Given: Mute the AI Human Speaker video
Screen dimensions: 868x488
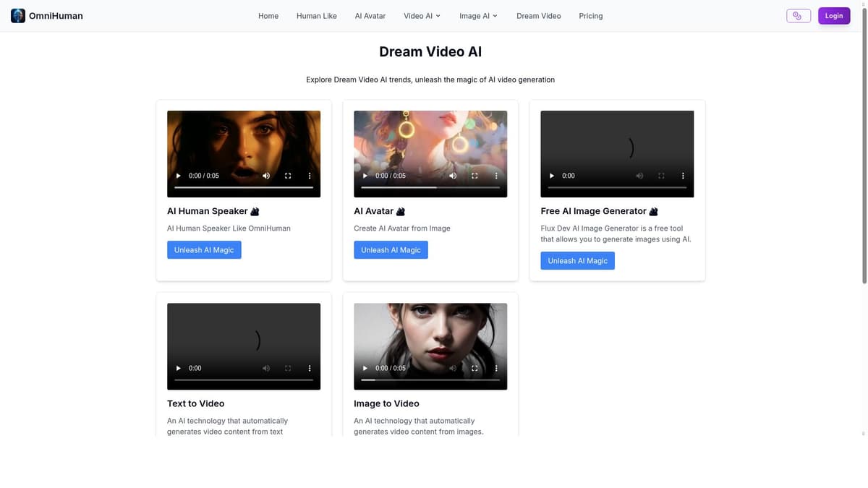Looking at the screenshot, I should point(266,176).
